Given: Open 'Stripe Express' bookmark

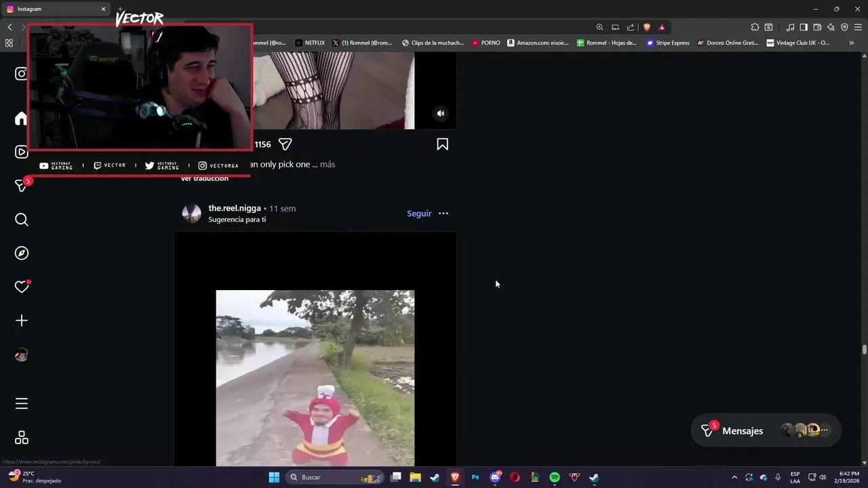Looking at the screenshot, I should 668,43.
